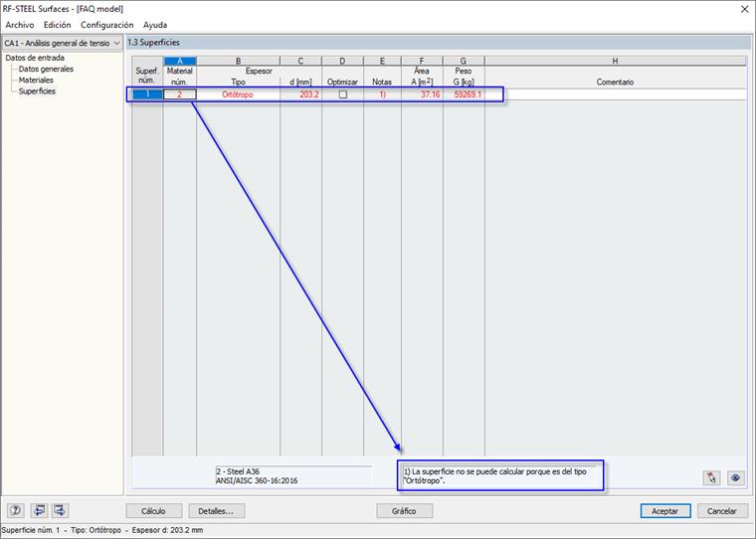Open the Ayuda menu
The height and width of the screenshot is (539, 756).
(155, 25)
